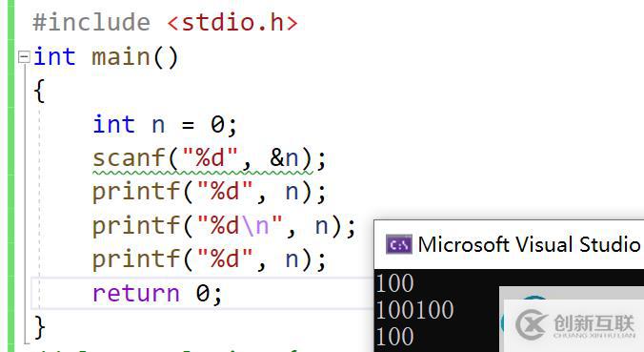The width and height of the screenshot is (644, 352).
Task: Click the green change-tracking margin bar
Action: click(10, 176)
